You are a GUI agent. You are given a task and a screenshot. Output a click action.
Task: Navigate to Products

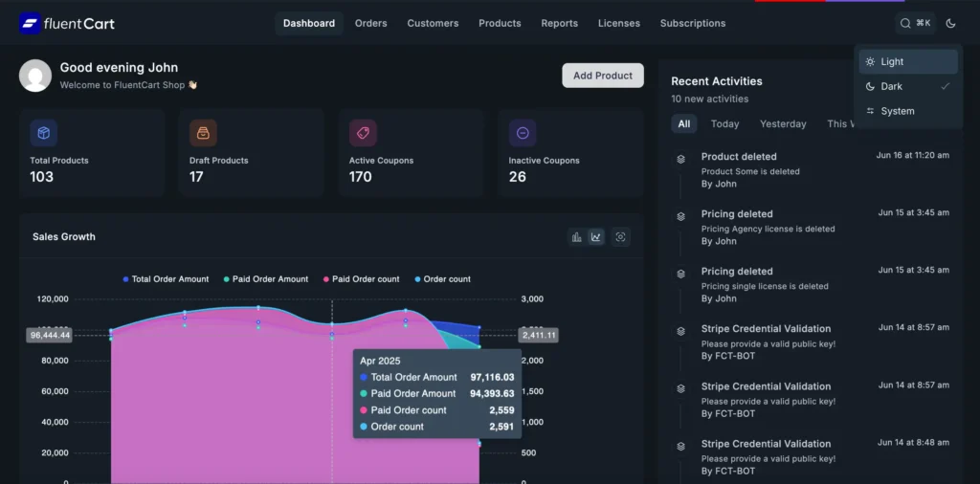(x=500, y=23)
